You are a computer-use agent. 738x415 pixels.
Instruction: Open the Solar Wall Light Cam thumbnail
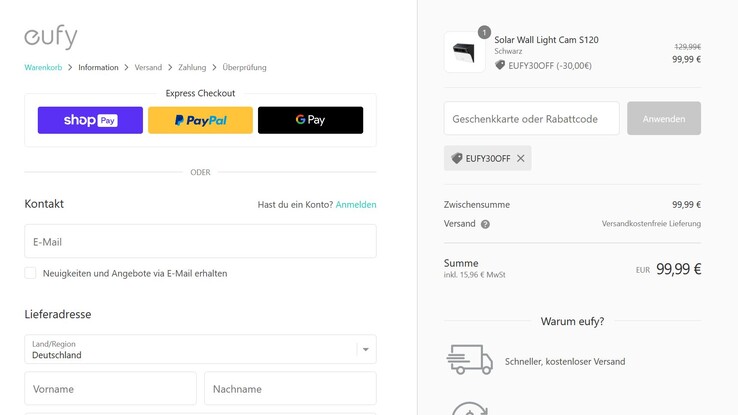pos(464,52)
